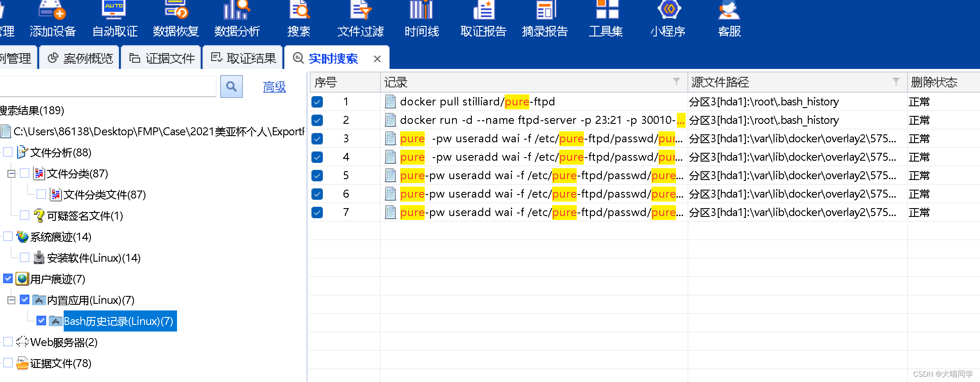This screenshot has width=980, height=382.
Task: Open the 时间线 timeline tool
Action: click(x=422, y=18)
